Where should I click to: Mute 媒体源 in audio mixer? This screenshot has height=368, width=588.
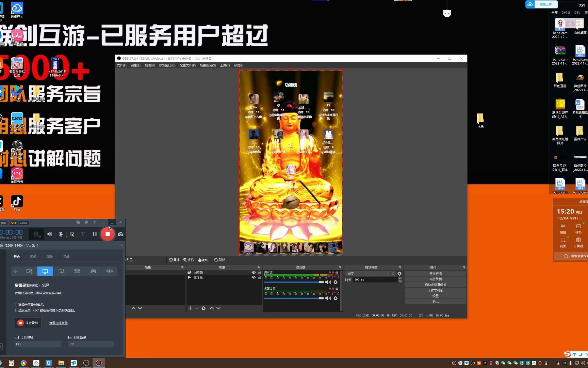pyautogui.click(x=328, y=282)
